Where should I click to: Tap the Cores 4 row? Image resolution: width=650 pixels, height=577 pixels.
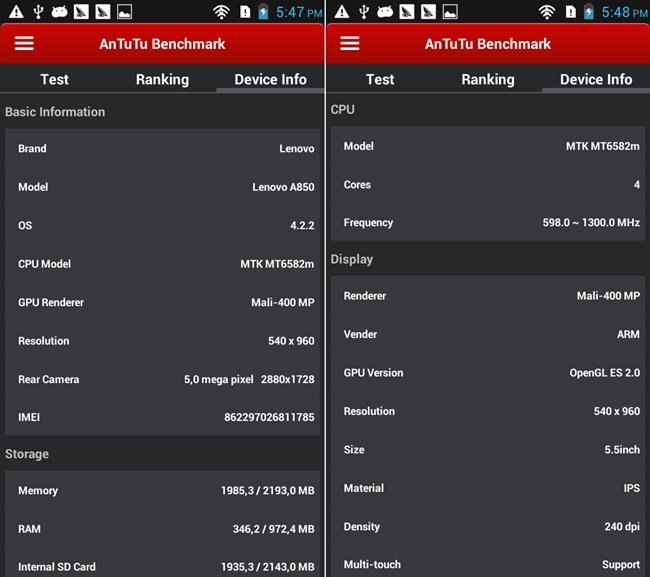click(488, 184)
